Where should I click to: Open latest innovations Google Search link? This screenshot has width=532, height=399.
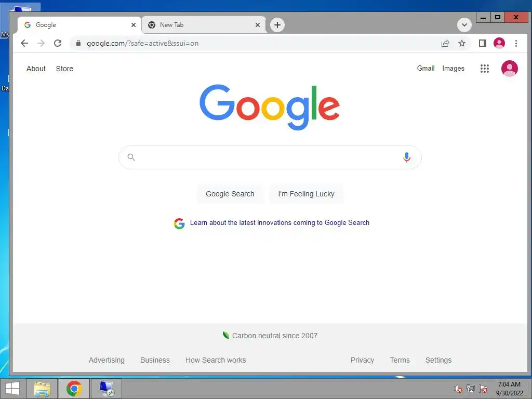tap(280, 222)
